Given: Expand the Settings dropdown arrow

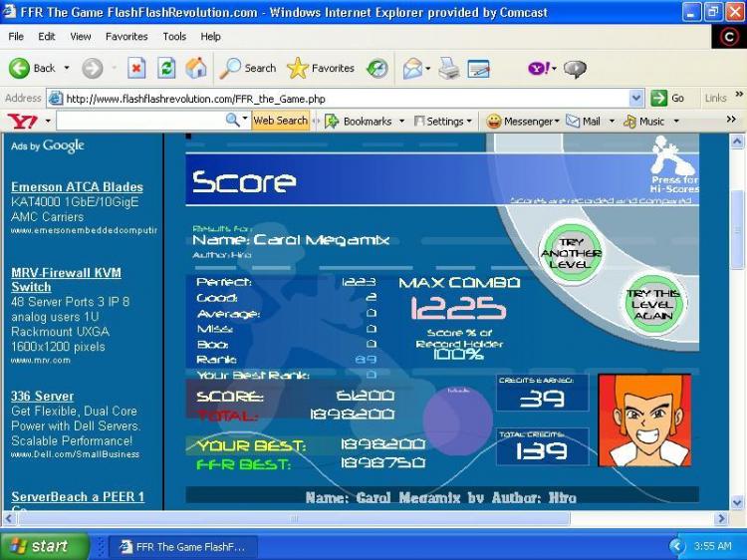Looking at the screenshot, I should pyautogui.click(x=469, y=121).
